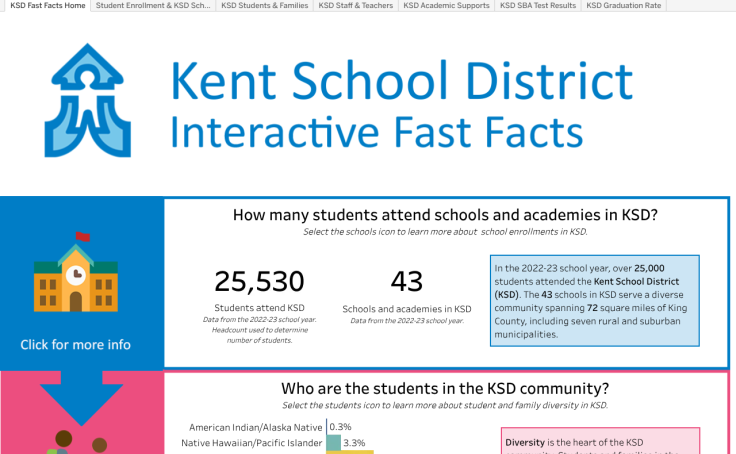The width and height of the screenshot is (736, 454).
Task: Open the KSD Graduation Rate tab
Action: pyautogui.click(x=624, y=6)
